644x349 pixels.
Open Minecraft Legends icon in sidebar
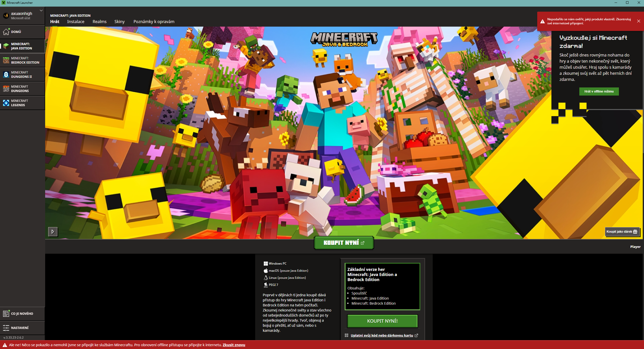(x=6, y=103)
